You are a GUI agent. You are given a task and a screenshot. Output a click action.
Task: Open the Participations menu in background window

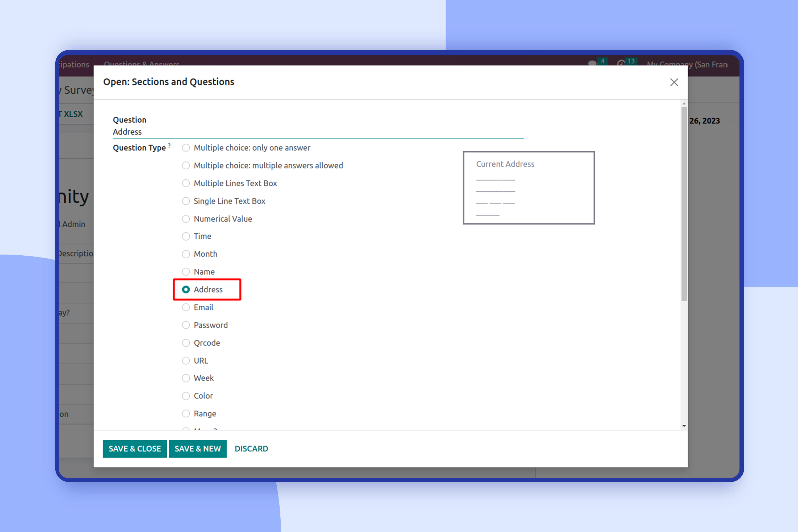pos(74,64)
